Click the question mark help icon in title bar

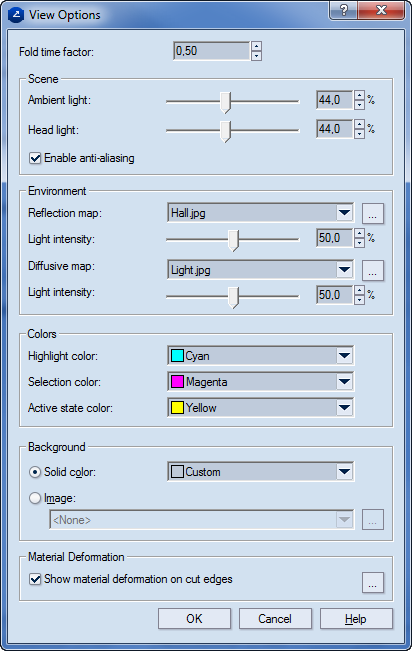pyautogui.click(x=343, y=10)
